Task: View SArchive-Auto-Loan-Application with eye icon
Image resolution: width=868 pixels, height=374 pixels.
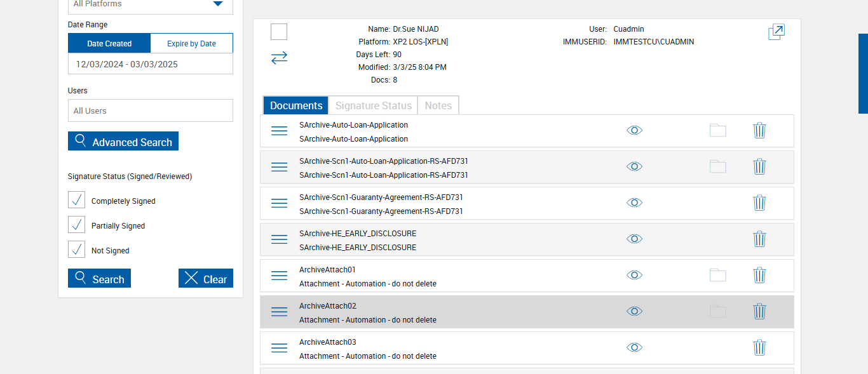Action: click(x=634, y=130)
